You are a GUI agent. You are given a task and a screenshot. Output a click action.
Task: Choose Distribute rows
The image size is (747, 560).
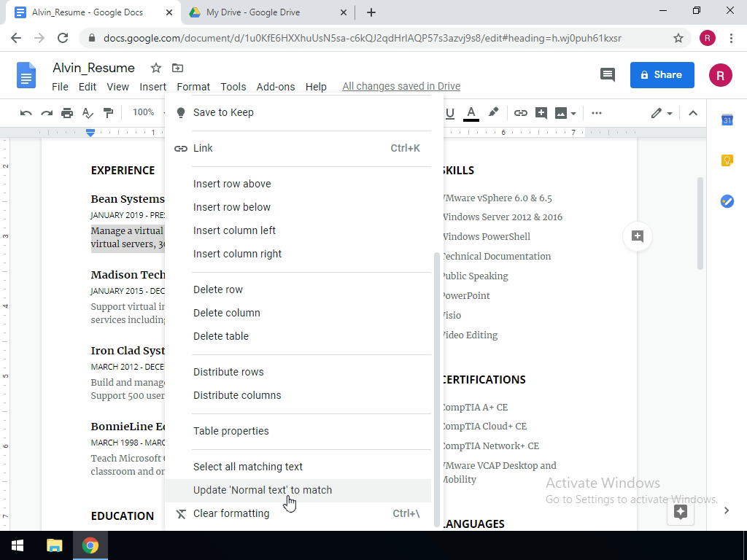298,372
